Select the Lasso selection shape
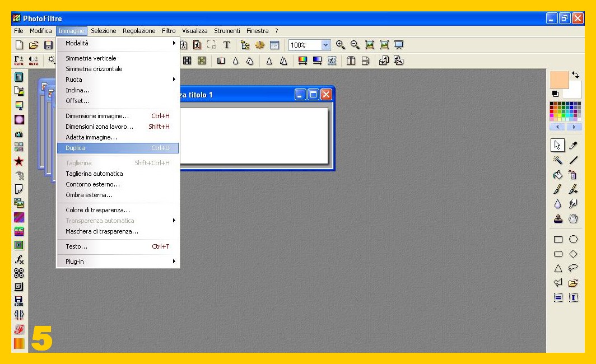Viewport: 596px width, 364px height. [x=573, y=268]
